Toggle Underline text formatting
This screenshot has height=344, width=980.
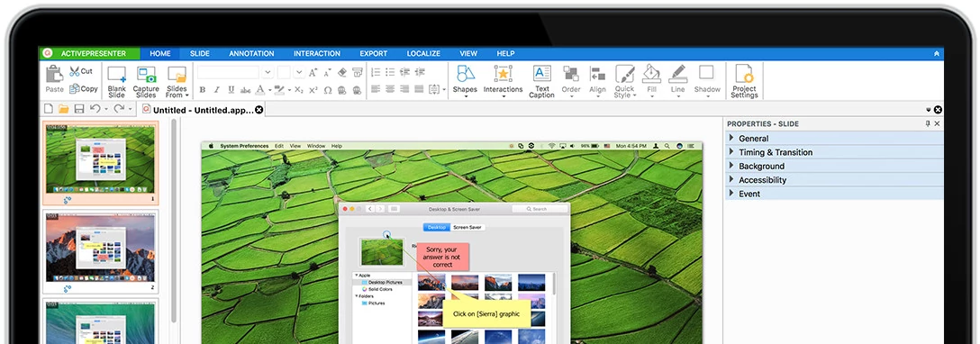tap(231, 90)
